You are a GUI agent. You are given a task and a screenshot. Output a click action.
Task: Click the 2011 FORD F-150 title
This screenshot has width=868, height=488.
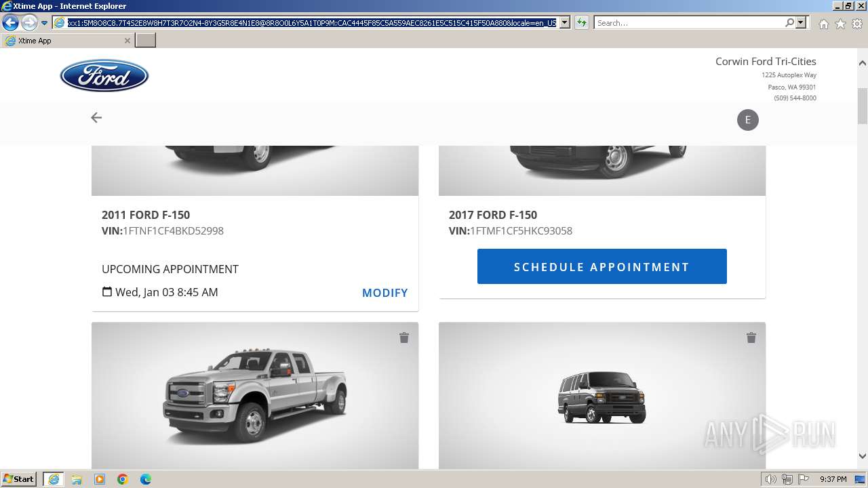[146, 215]
